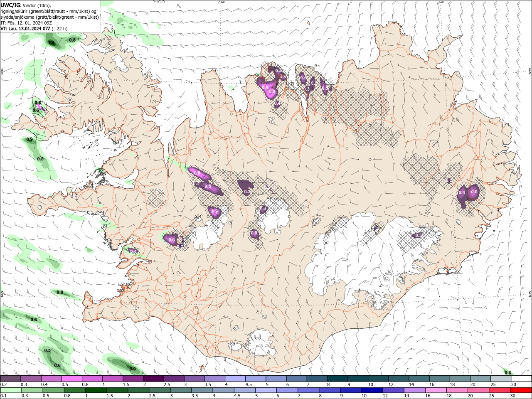Select the bottom legend swatch starting at 0.5
This screenshot has height=399, width=532.
pos(53,390)
